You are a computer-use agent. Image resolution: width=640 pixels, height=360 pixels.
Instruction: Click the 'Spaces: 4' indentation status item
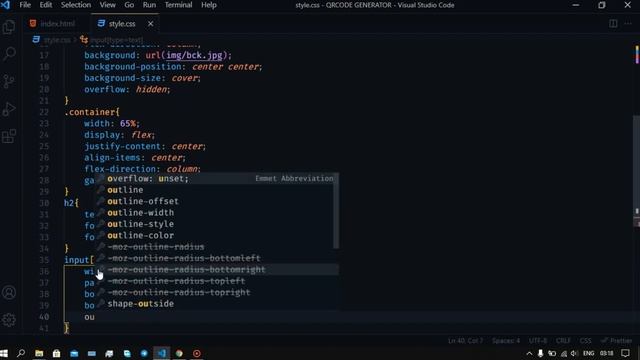[x=506, y=340]
